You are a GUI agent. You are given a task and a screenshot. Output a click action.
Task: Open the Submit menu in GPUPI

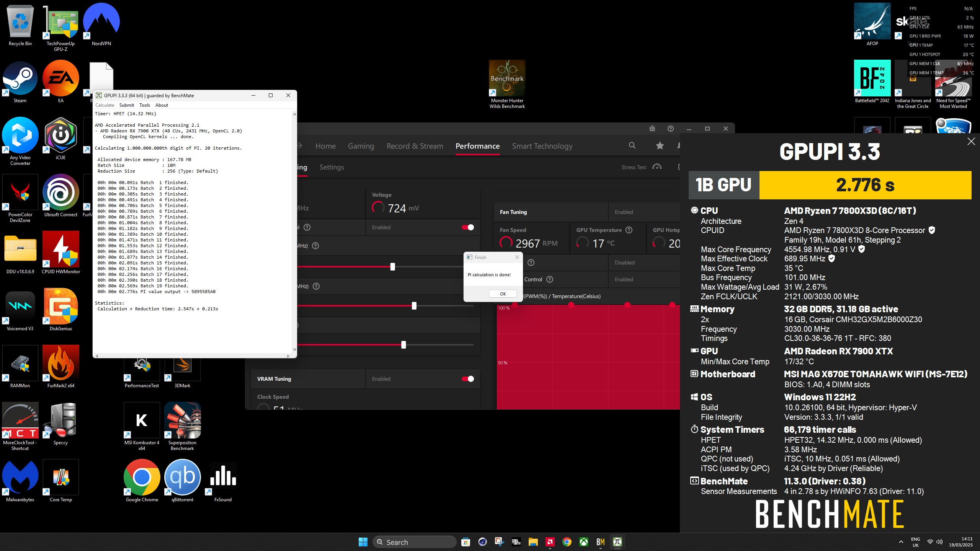click(126, 105)
